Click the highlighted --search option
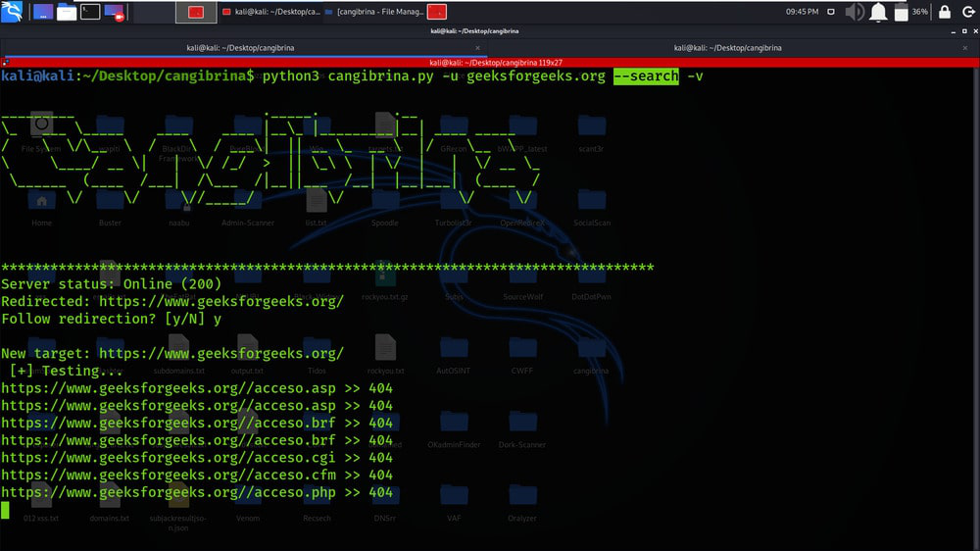This screenshot has width=980, height=551. (x=646, y=76)
